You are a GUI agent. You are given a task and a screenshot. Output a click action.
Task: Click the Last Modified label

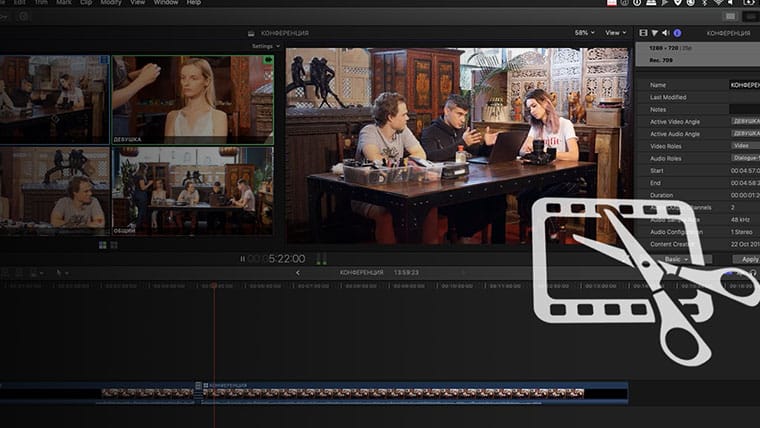[x=668, y=97]
